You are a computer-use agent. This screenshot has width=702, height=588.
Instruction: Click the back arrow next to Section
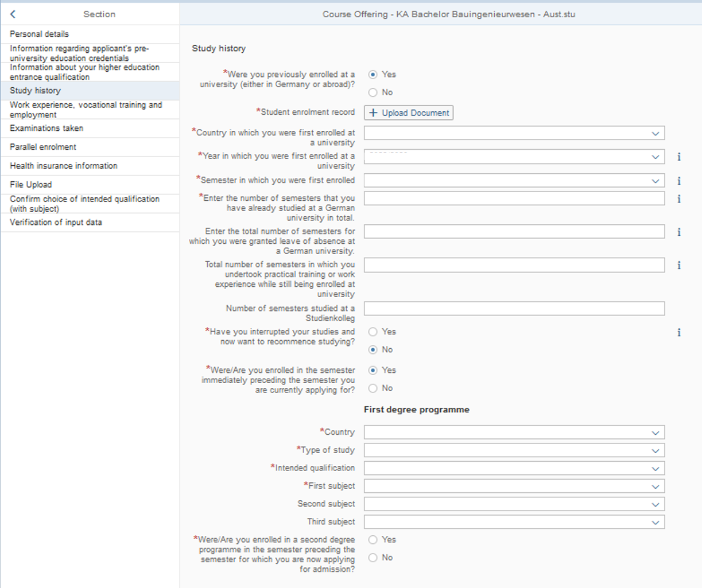pos(13,14)
